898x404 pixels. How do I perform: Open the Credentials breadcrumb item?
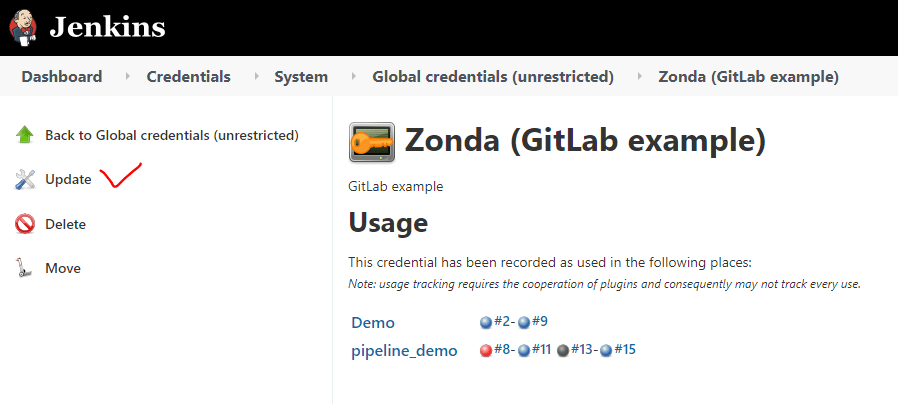point(188,76)
